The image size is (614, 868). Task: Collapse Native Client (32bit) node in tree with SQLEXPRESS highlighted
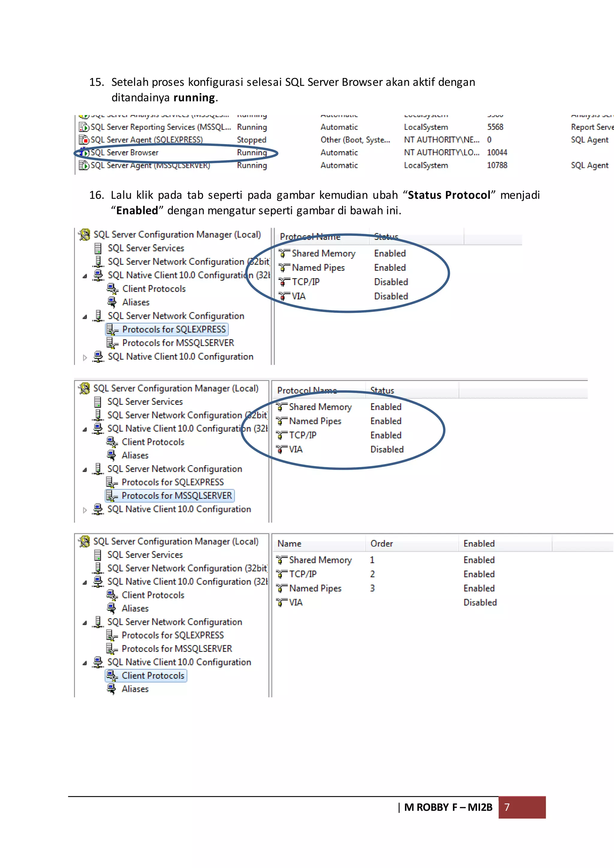pyautogui.click(x=85, y=276)
